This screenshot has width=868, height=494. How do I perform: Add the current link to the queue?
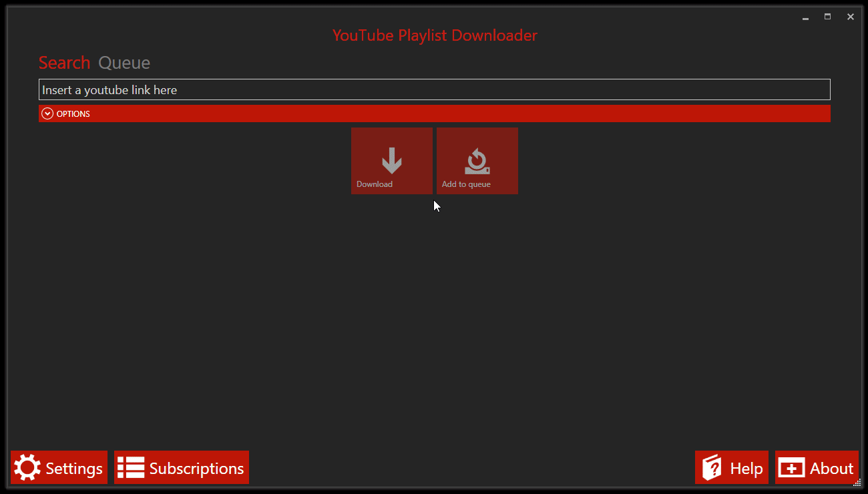point(477,160)
